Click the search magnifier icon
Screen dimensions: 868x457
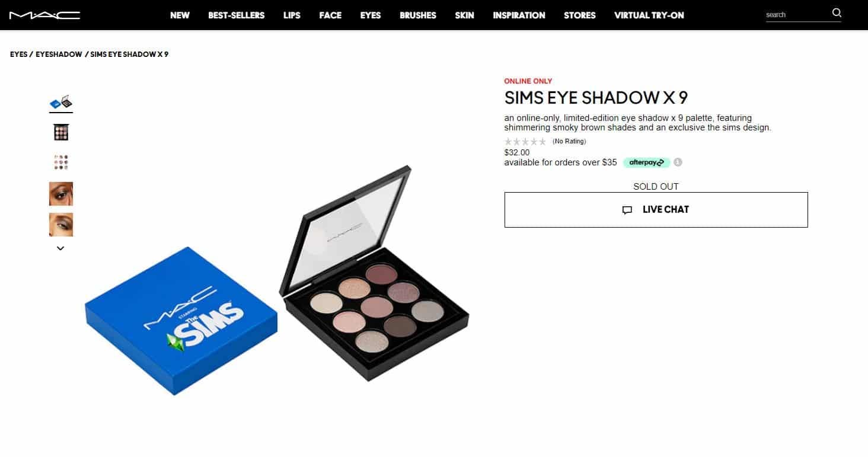[x=837, y=13]
